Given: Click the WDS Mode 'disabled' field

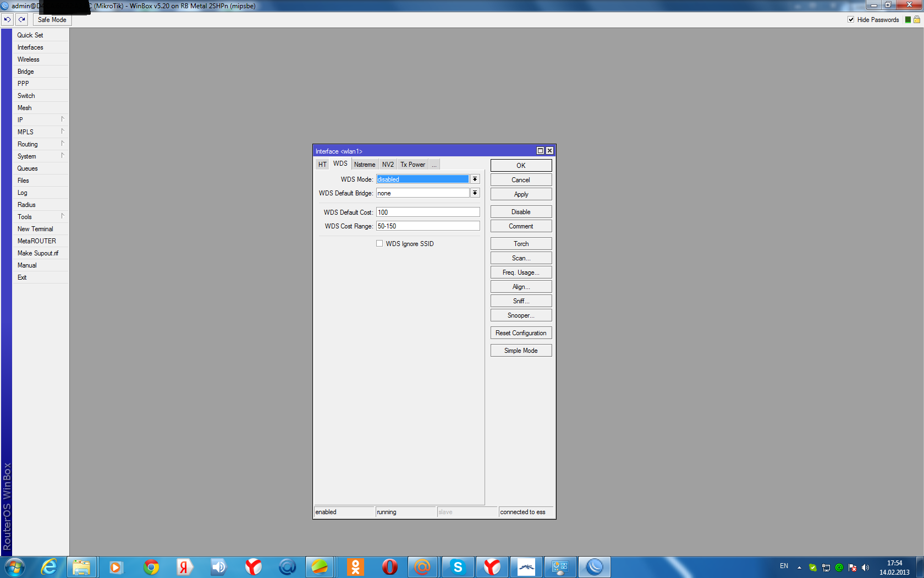Looking at the screenshot, I should tap(423, 179).
